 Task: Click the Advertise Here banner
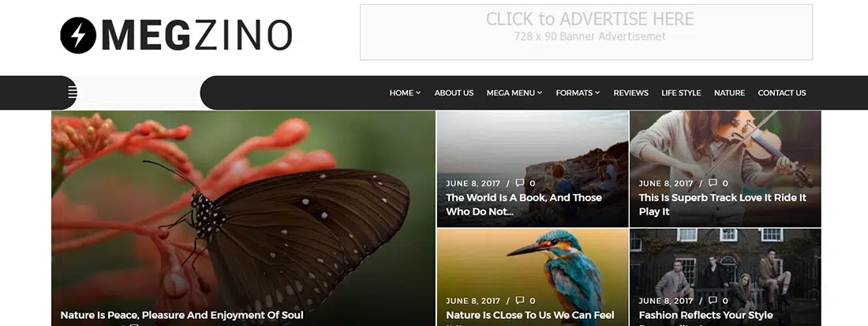coord(586,32)
